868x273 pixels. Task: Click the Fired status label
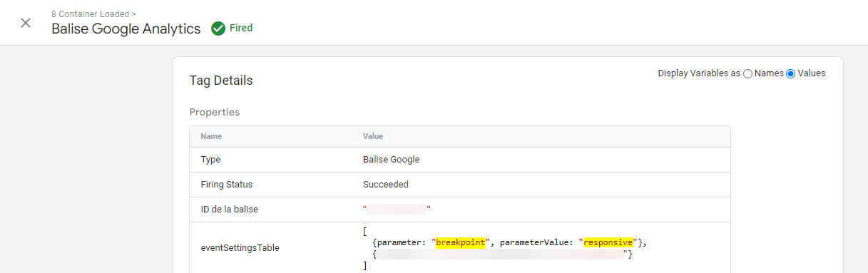pyautogui.click(x=241, y=29)
